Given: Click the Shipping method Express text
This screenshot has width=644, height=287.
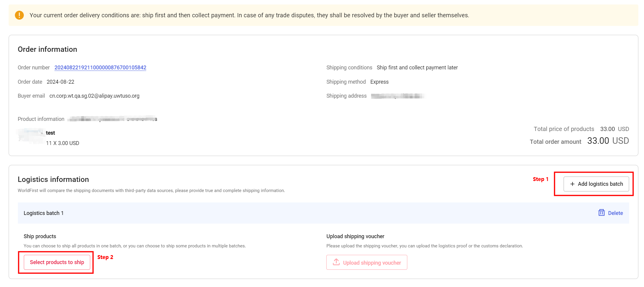Looking at the screenshot, I should [379, 82].
